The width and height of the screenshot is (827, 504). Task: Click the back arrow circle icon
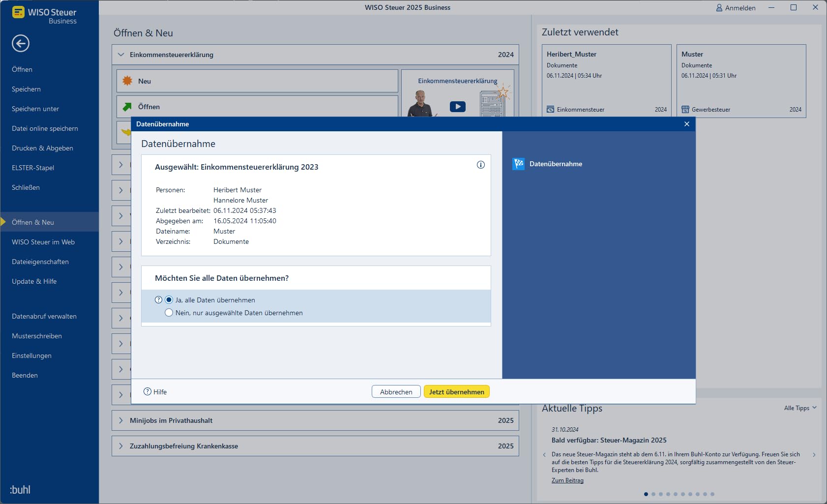pos(21,43)
